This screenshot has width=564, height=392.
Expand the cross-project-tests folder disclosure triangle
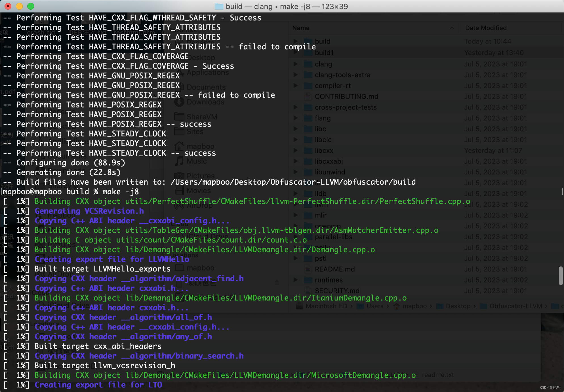pos(296,107)
